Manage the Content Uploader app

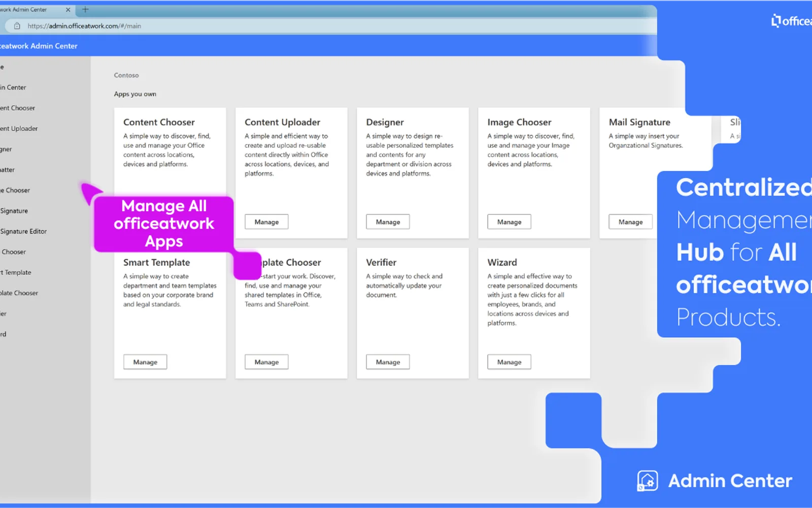pyautogui.click(x=266, y=222)
